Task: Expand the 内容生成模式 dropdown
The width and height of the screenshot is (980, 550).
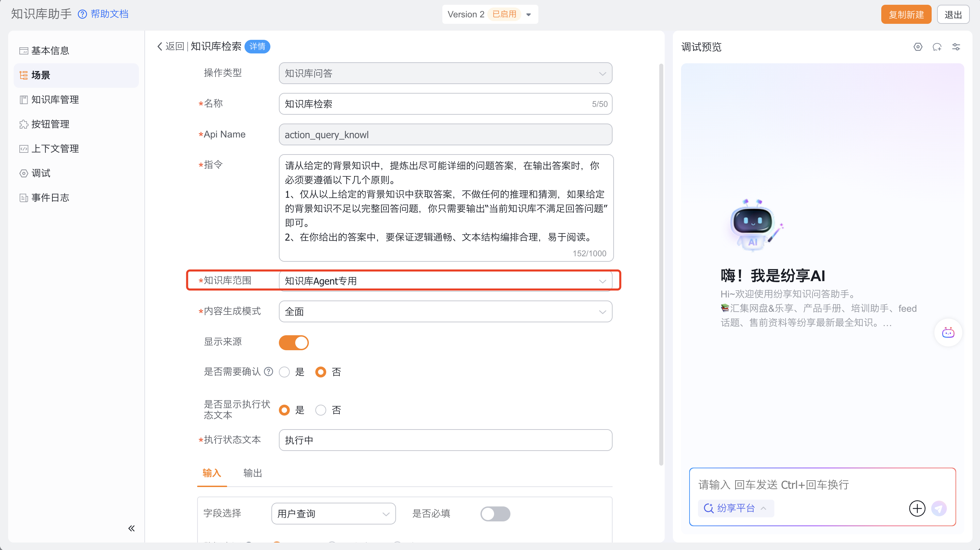Action: point(445,311)
